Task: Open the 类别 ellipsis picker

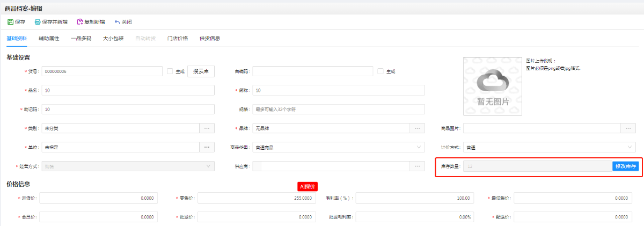Action: pos(207,128)
